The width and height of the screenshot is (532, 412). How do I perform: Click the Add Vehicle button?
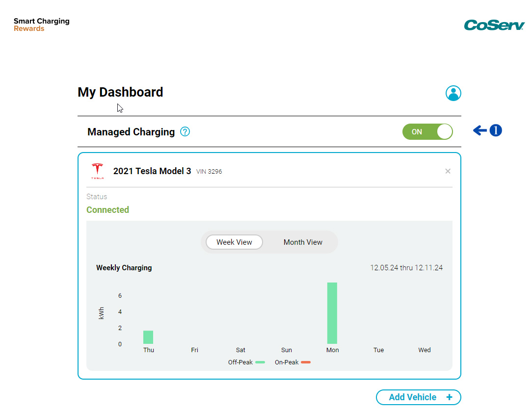click(418, 397)
